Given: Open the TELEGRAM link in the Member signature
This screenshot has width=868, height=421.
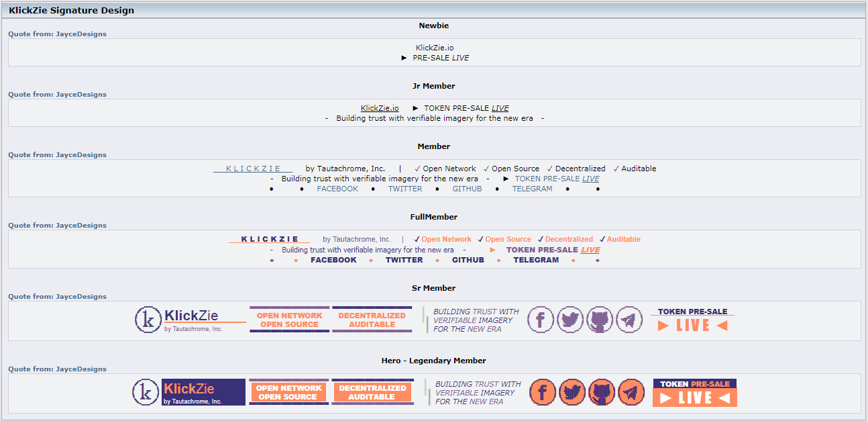Looking at the screenshot, I should tap(533, 189).
